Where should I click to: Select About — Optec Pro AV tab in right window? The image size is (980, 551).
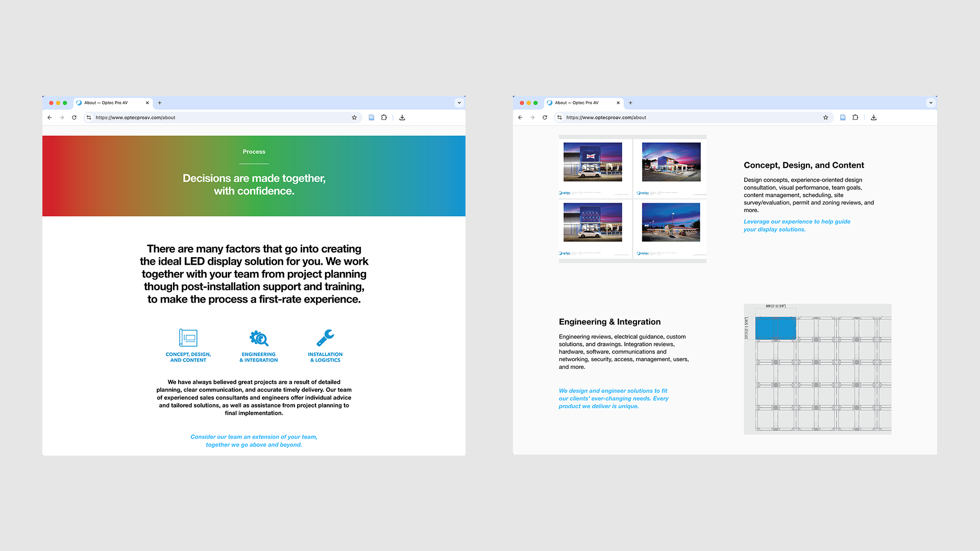pyautogui.click(x=583, y=103)
